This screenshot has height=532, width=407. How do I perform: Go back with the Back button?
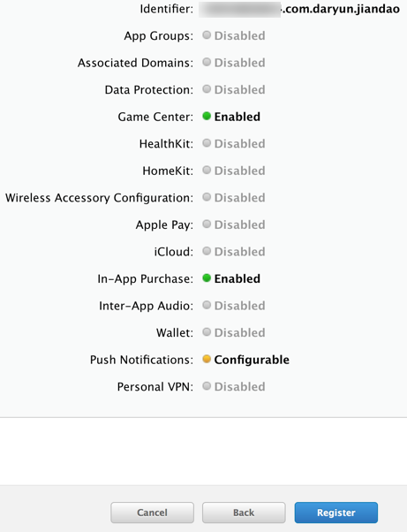point(244,513)
